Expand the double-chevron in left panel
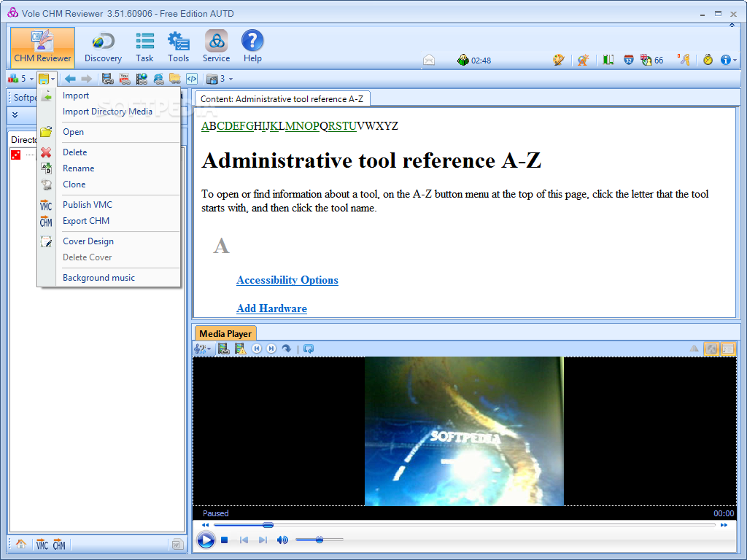The image size is (747, 560). (x=15, y=114)
